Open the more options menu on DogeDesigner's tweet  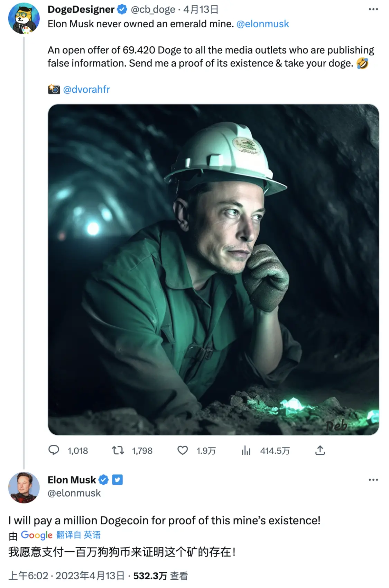tap(373, 9)
